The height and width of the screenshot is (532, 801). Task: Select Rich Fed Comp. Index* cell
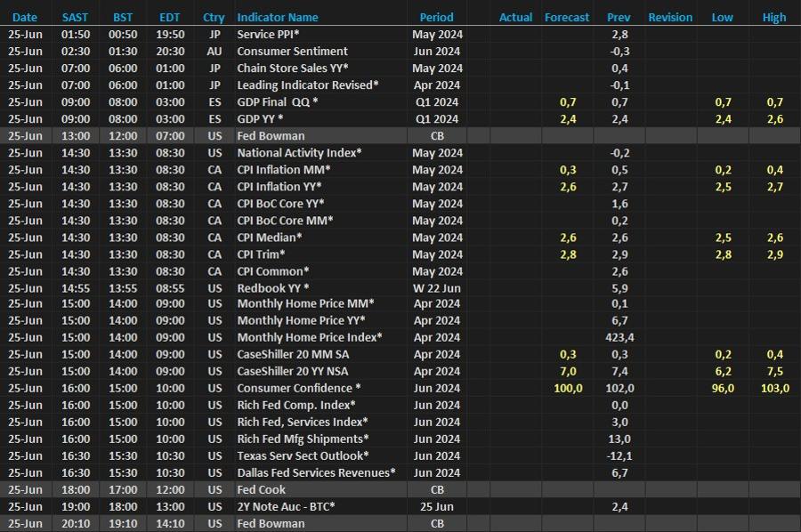coord(296,405)
